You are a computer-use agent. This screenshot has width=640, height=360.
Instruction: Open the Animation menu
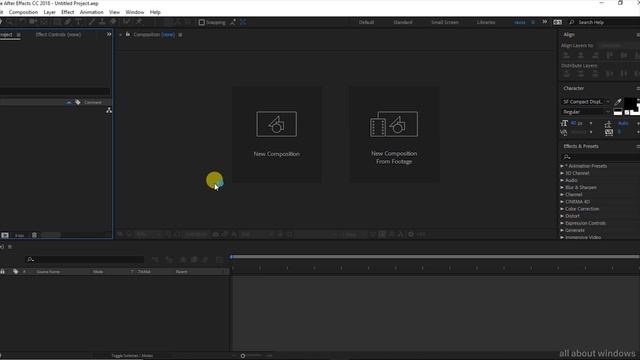click(91, 12)
